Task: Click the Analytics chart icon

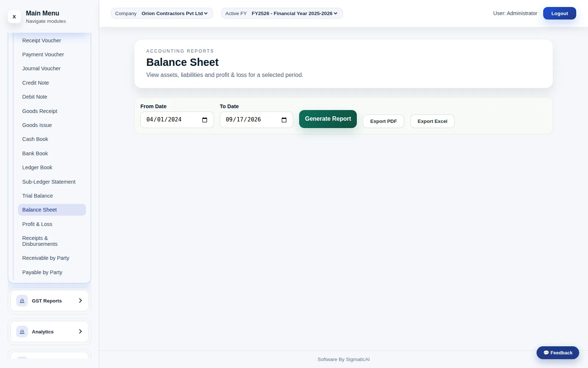Action: 22,332
